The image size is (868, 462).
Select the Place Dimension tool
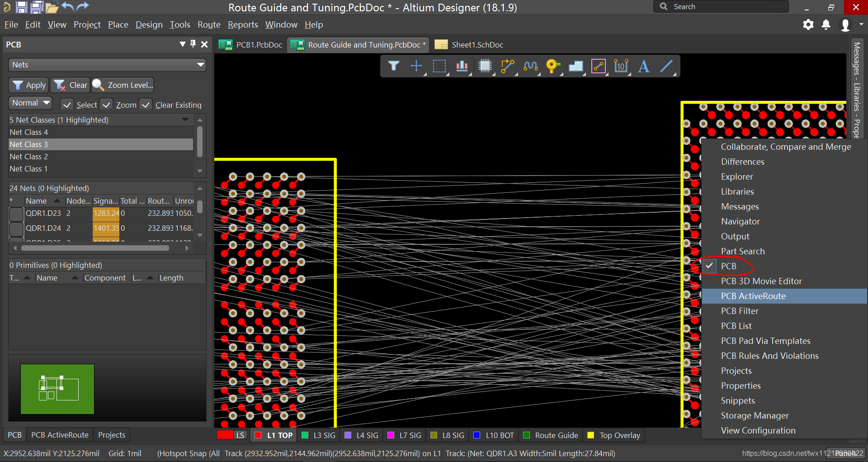pos(621,66)
